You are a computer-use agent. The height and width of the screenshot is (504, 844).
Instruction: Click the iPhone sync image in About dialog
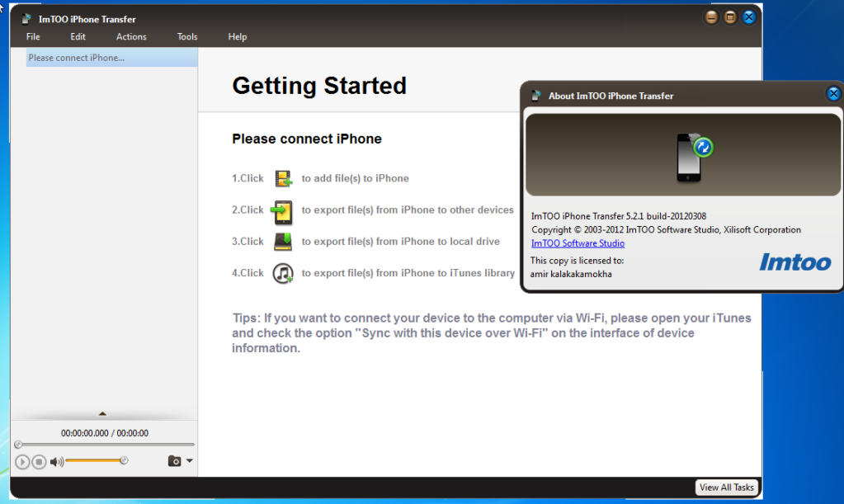pyautogui.click(x=694, y=157)
